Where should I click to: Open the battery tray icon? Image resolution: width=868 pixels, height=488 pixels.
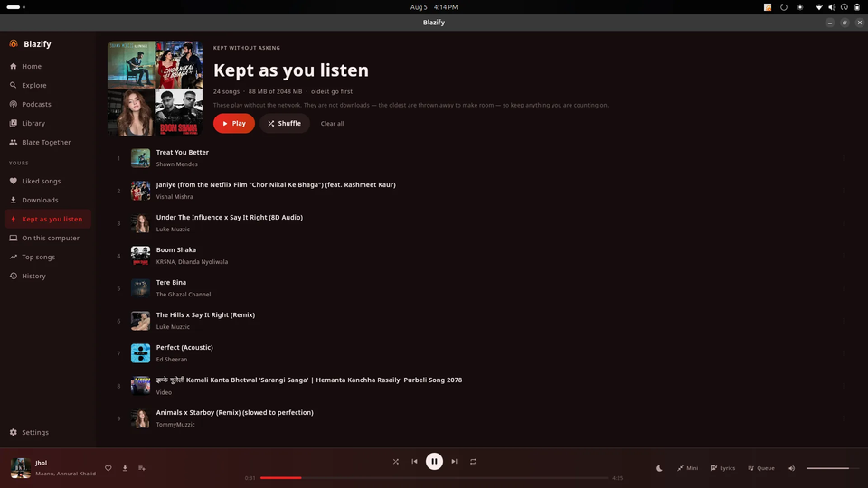click(857, 7)
